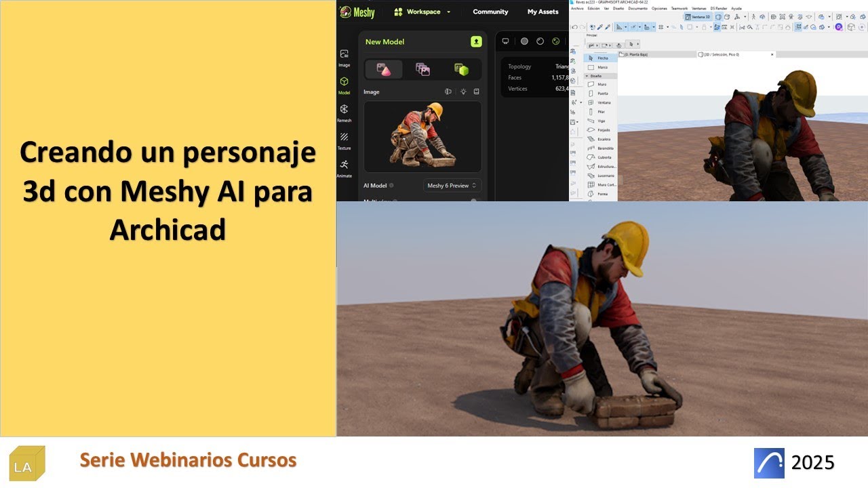Click the Archicad logo beside 2025
The height and width of the screenshot is (488, 868).
[x=769, y=463]
